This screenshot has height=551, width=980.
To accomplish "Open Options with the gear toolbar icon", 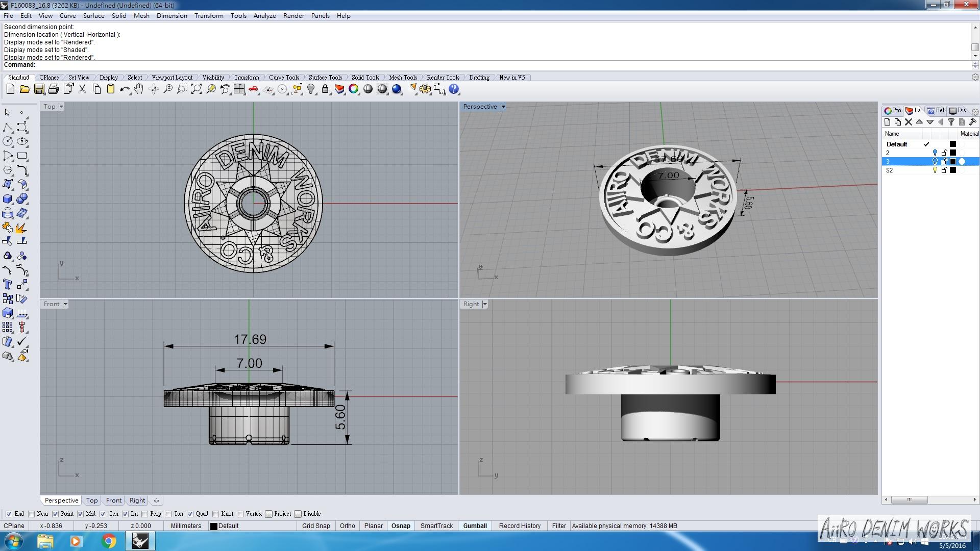I will point(425,89).
